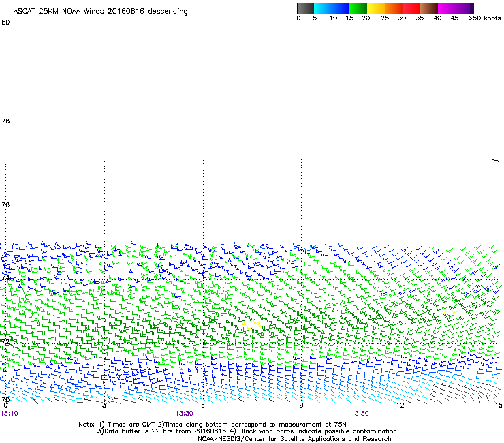504x443 pixels.
Task: Click the "20" label under the color bar
Action: (x=366, y=18)
